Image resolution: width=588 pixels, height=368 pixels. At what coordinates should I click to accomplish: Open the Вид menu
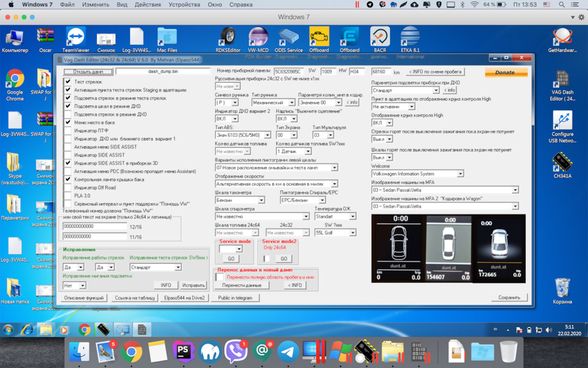[x=122, y=4]
